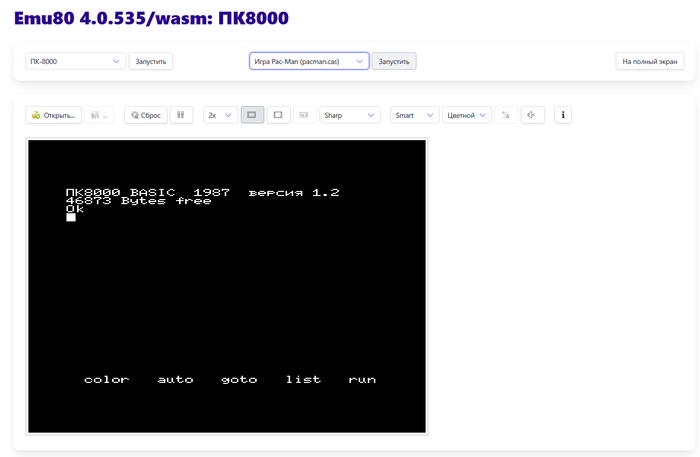Screen dimensions: 700x457
Task: Mute the emulator sound
Action: pos(532,115)
